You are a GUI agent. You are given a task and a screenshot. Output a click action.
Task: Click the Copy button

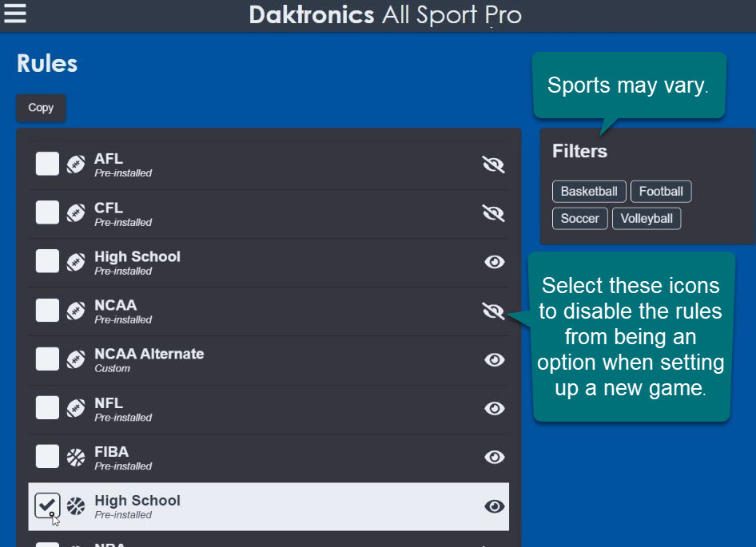point(40,108)
